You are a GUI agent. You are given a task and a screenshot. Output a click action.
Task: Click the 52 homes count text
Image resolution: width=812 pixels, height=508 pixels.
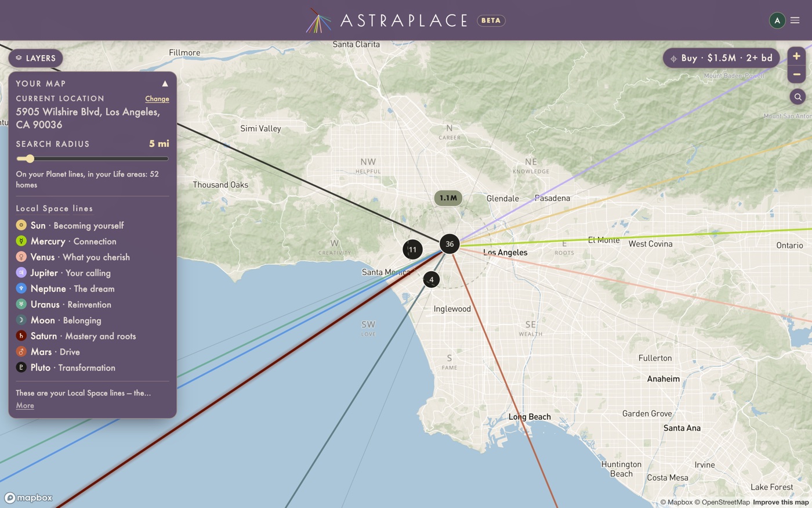87,179
